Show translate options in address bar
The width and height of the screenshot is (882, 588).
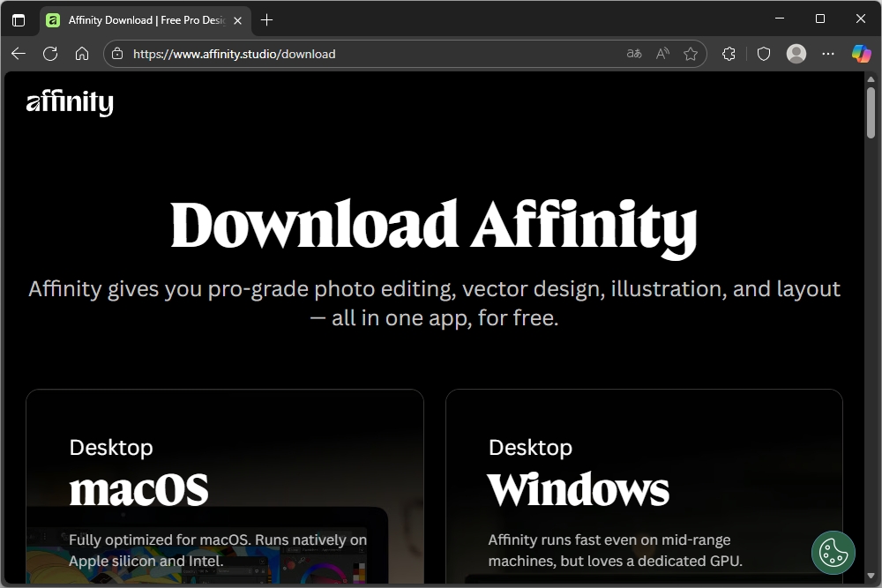[634, 54]
